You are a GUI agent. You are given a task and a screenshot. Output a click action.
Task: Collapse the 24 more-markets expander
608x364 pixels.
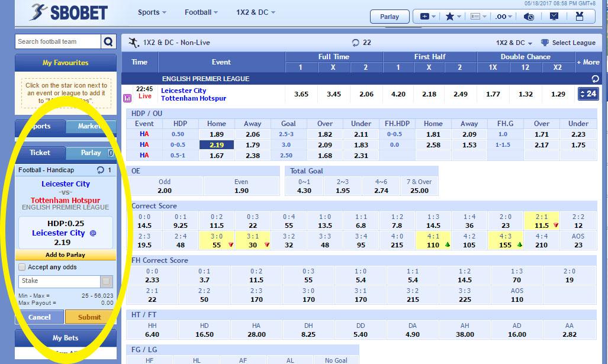[588, 94]
